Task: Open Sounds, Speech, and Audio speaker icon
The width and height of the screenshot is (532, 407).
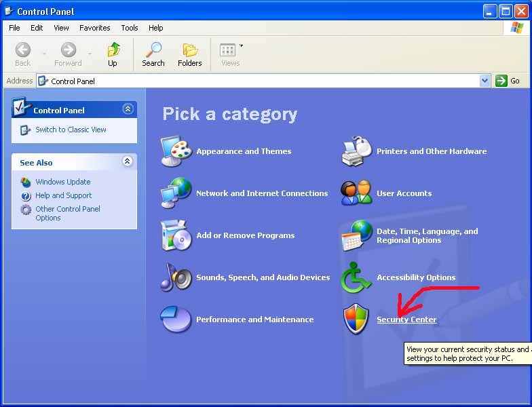Action: (176, 277)
